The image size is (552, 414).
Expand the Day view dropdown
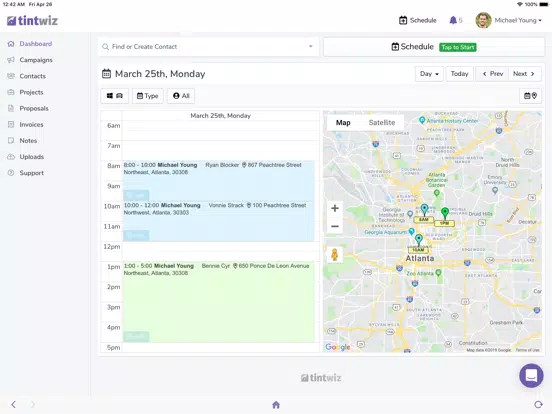click(x=429, y=74)
